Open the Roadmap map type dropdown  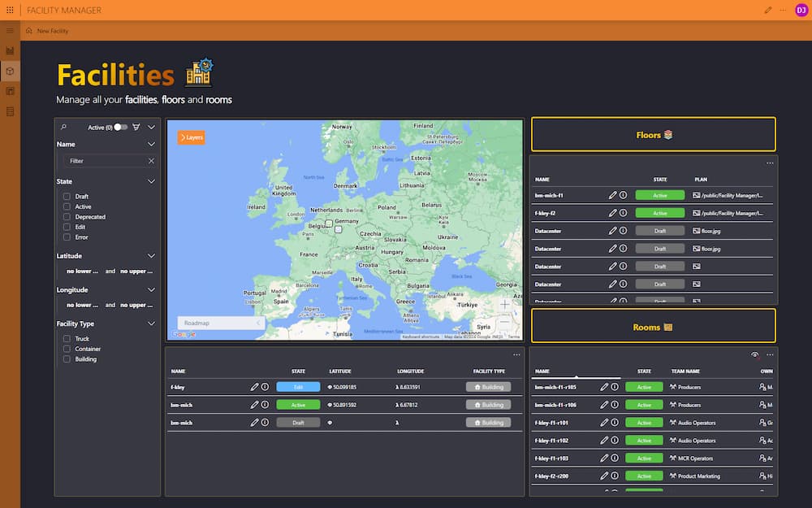221,323
